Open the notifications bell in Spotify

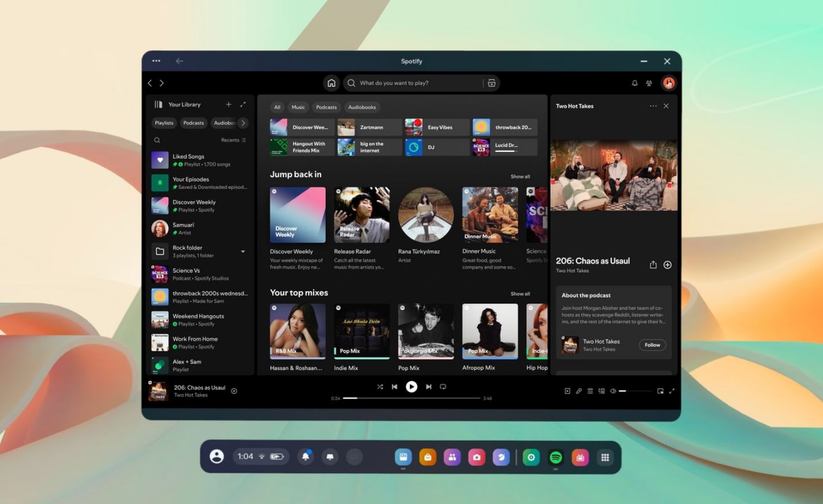(634, 83)
